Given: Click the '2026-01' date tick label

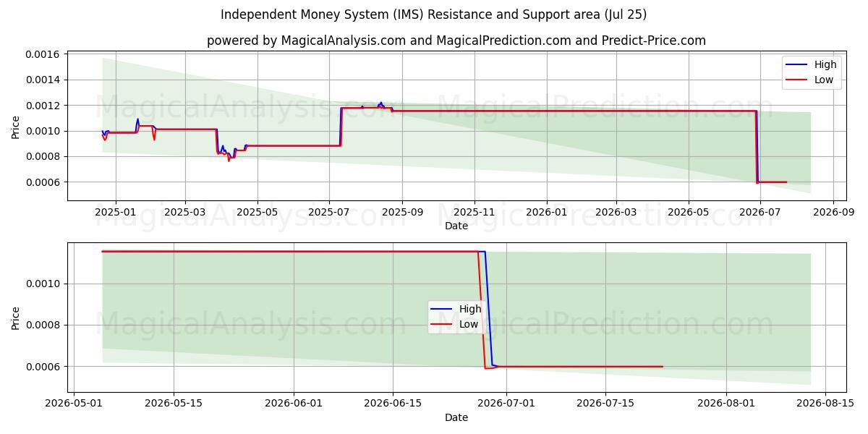Looking at the screenshot, I should pyautogui.click(x=546, y=213).
